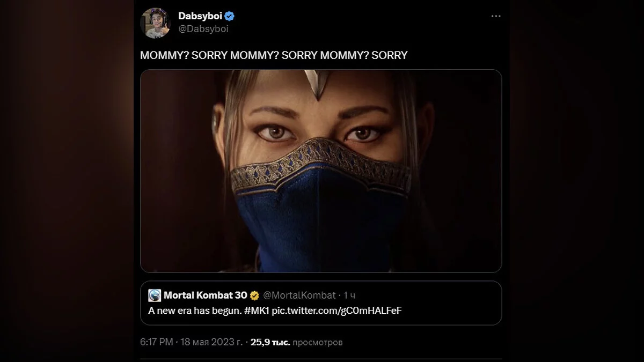The image size is (644, 362).
Task: Click the "MOMMY? SORRY" tweet text
Action: (274, 55)
